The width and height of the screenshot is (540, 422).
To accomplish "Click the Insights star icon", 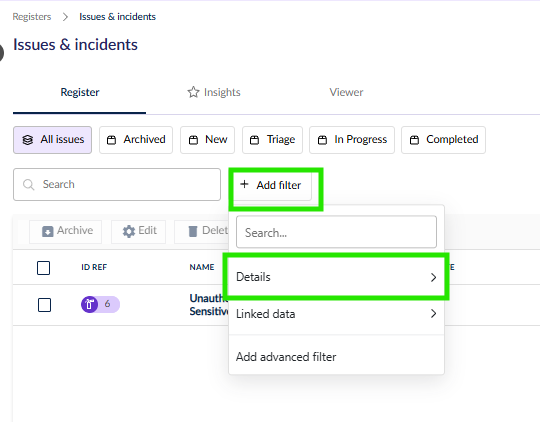I will coord(193,92).
